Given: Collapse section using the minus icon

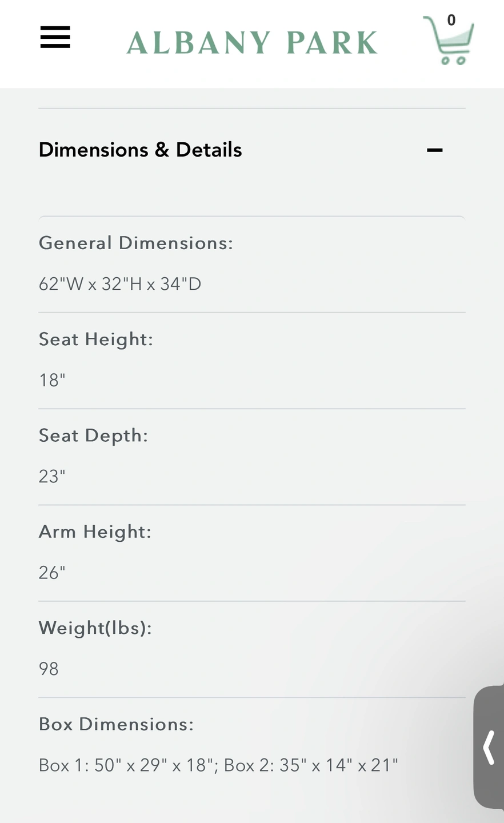Looking at the screenshot, I should click(x=434, y=150).
